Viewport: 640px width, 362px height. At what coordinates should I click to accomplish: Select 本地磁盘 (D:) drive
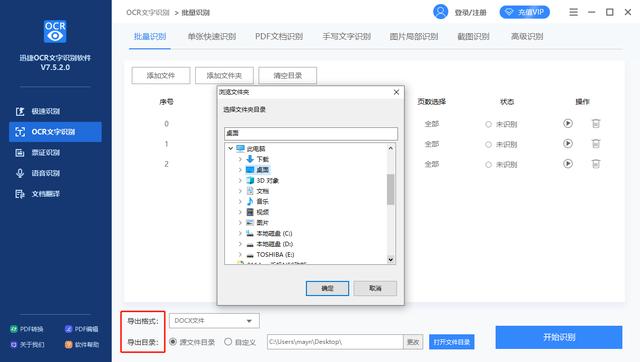coord(274,244)
